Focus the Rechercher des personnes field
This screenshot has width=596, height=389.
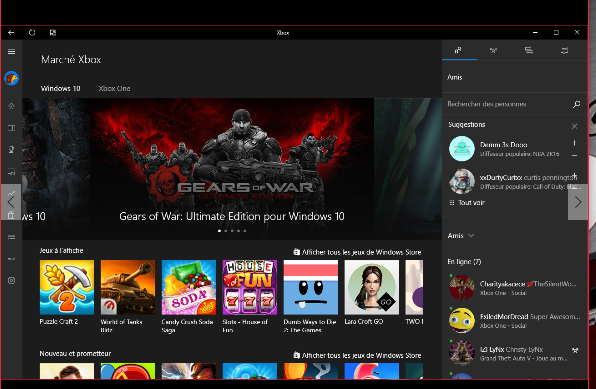pyautogui.click(x=509, y=104)
